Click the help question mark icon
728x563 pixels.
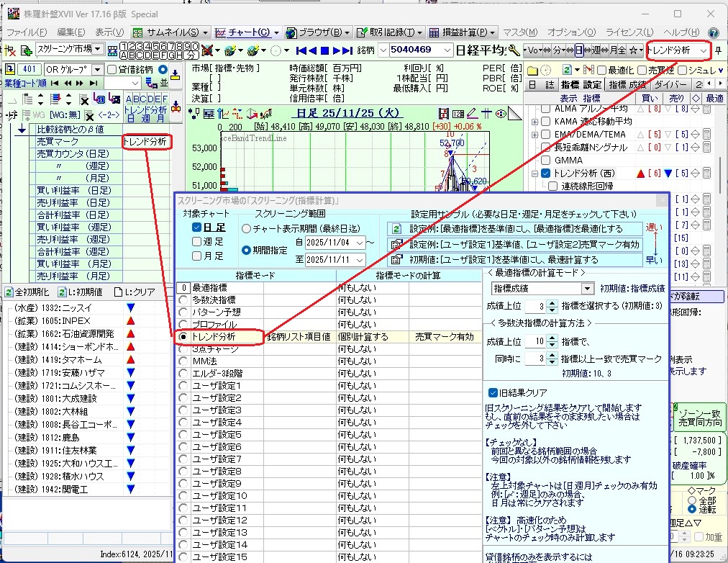point(714,32)
